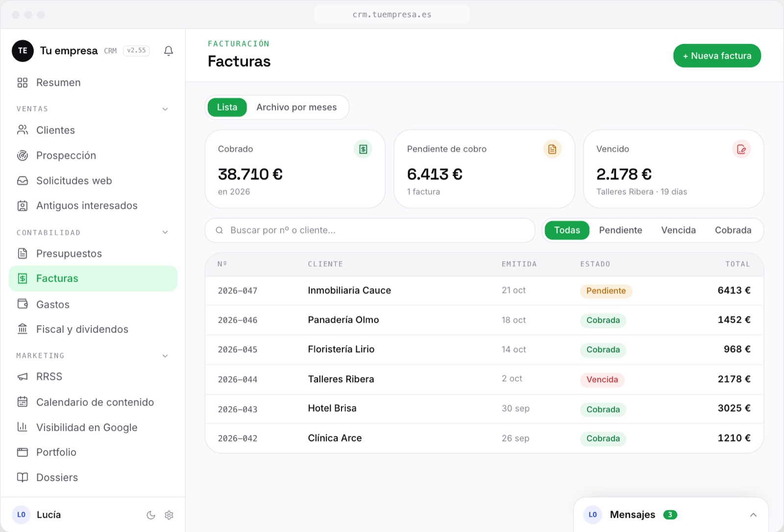Viewport: 784px width, 532px height.
Task: Click the v2.55 version badge
Action: click(x=136, y=50)
